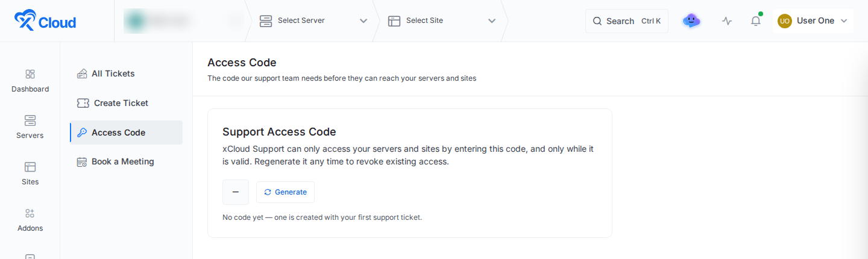Click the UO user avatar
Screen dimensions: 868x259
[785, 21]
